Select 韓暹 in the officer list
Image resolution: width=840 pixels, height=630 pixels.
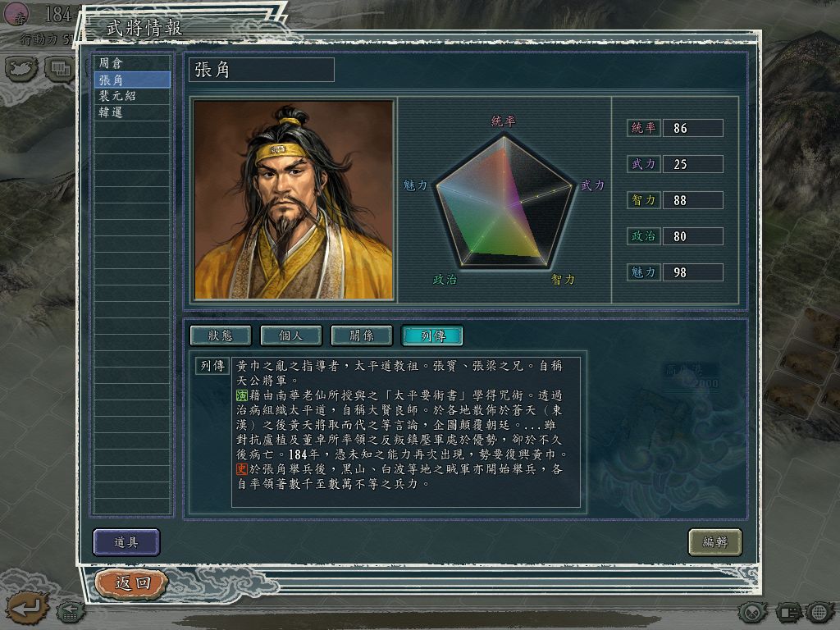132,112
